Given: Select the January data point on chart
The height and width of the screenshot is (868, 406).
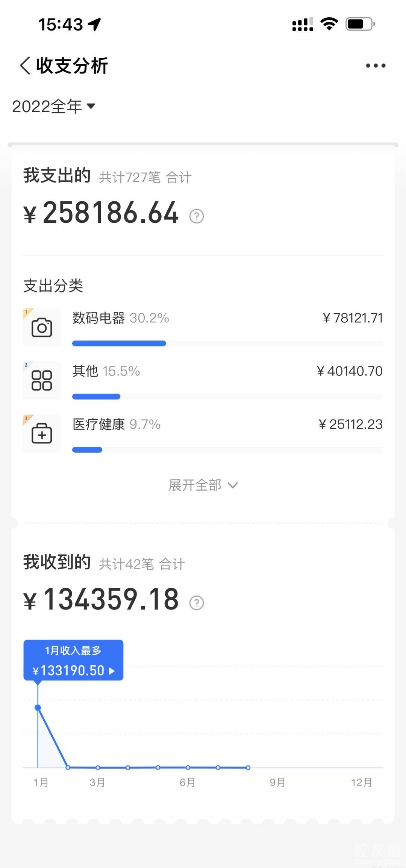Looking at the screenshot, I should click(x=38, y=708).
